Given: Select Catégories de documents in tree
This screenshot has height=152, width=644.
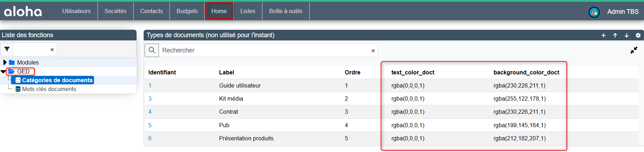Looking at the screenshot, I should tap(57, 80).
